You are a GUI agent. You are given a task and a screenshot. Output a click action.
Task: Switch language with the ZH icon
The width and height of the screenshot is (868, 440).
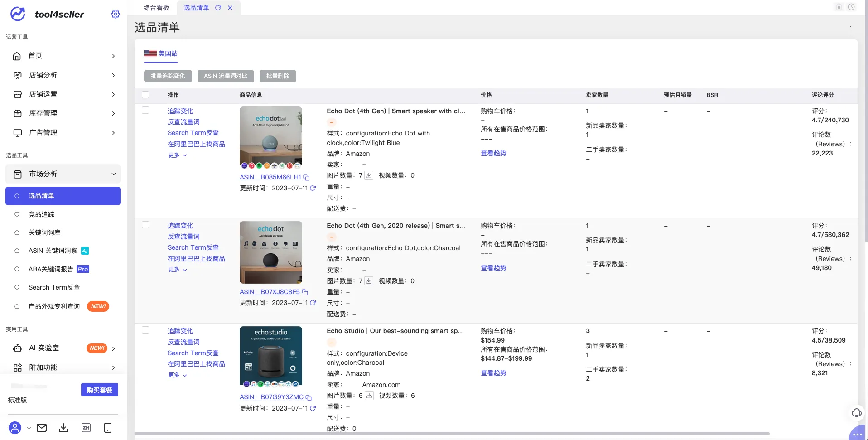[x=86, y=428]
